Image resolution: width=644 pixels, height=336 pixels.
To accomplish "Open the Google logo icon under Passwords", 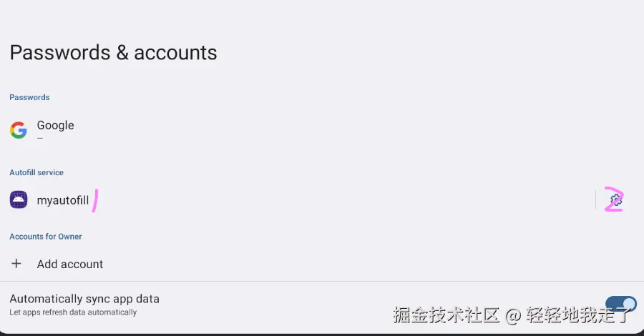I will (x=19, y=130).
